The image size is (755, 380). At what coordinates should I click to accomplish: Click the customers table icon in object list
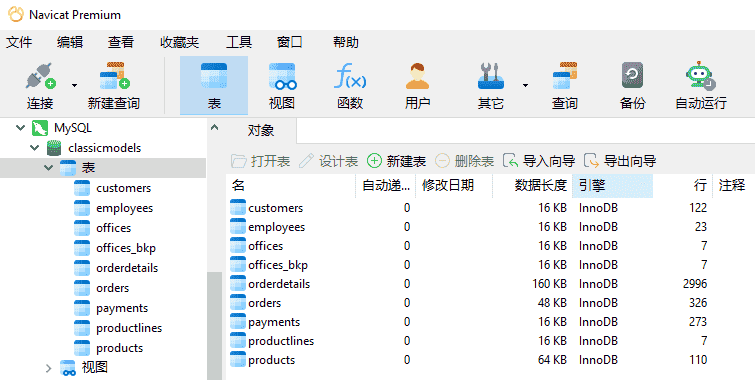point(238,208)
